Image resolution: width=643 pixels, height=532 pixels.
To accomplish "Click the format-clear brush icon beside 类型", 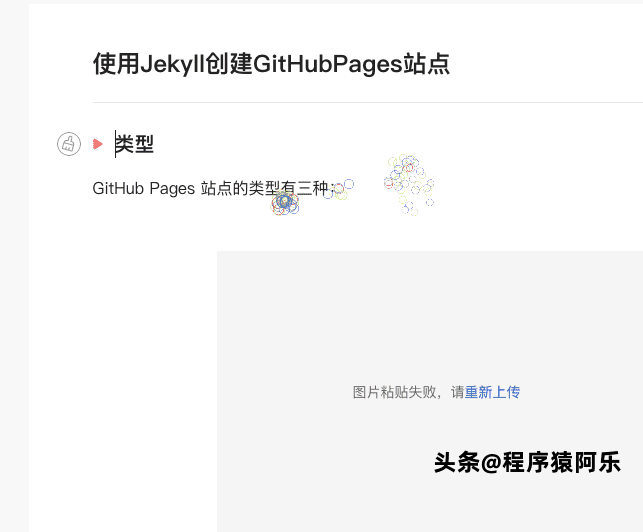I will [x=69, y=144].
